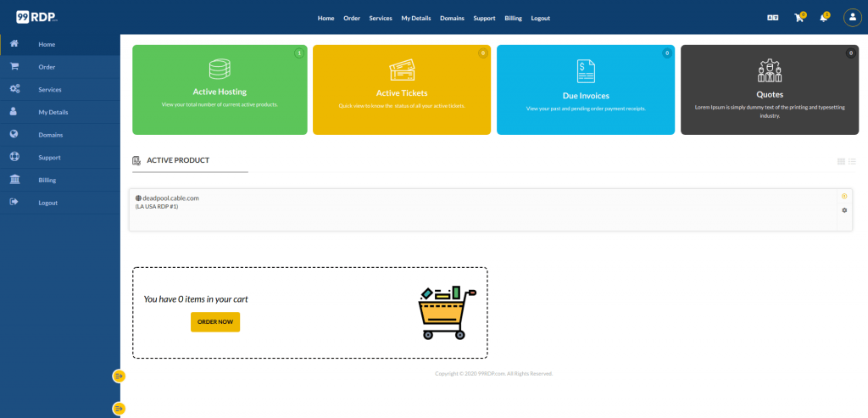This screenshot has height=418, width=868.
Task: Toggle the bottom yellow sidebar arrow button
Action: (119, 409)
